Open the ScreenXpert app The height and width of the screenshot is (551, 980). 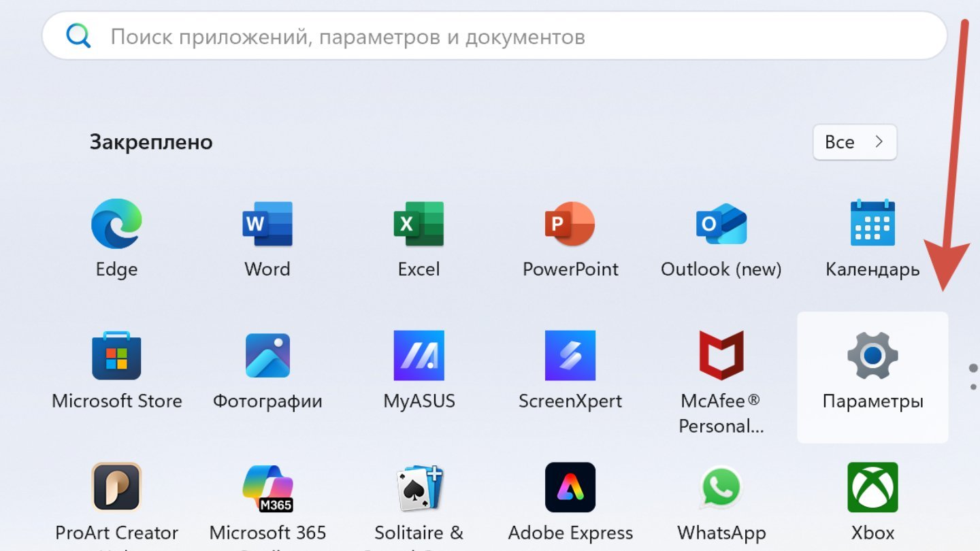570,371
